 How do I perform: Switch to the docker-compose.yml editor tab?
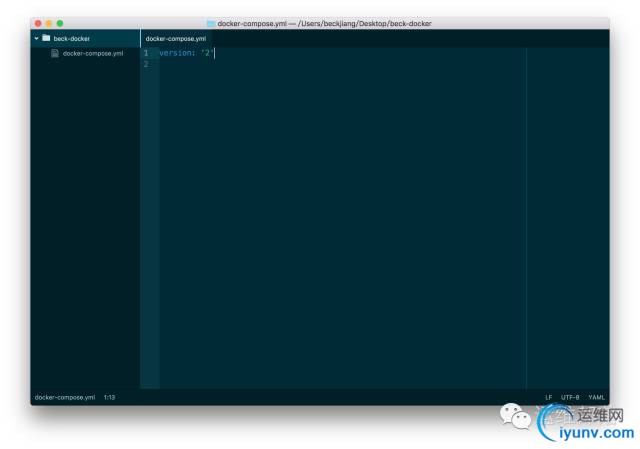coord(176,39)
